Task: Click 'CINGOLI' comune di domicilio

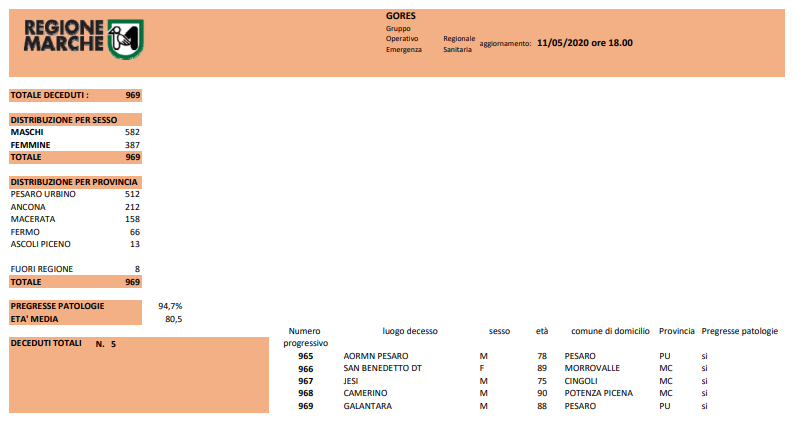Action: click(581, 381)
